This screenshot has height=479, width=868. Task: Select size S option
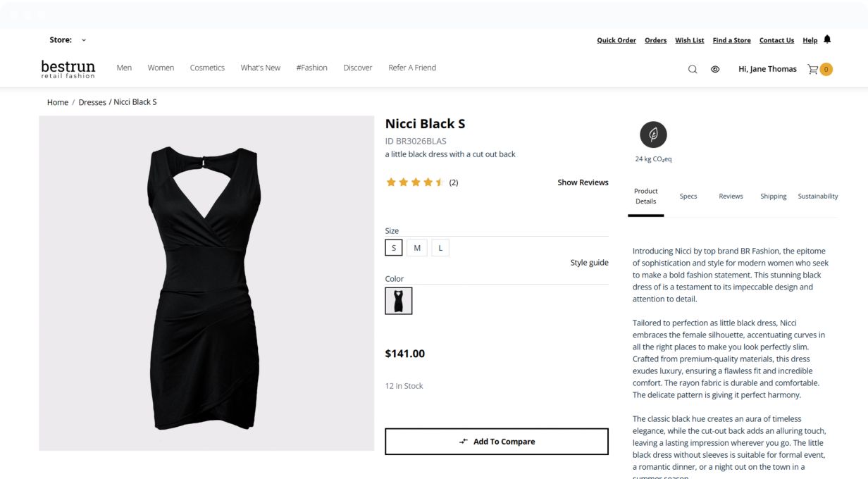[394, 248]
